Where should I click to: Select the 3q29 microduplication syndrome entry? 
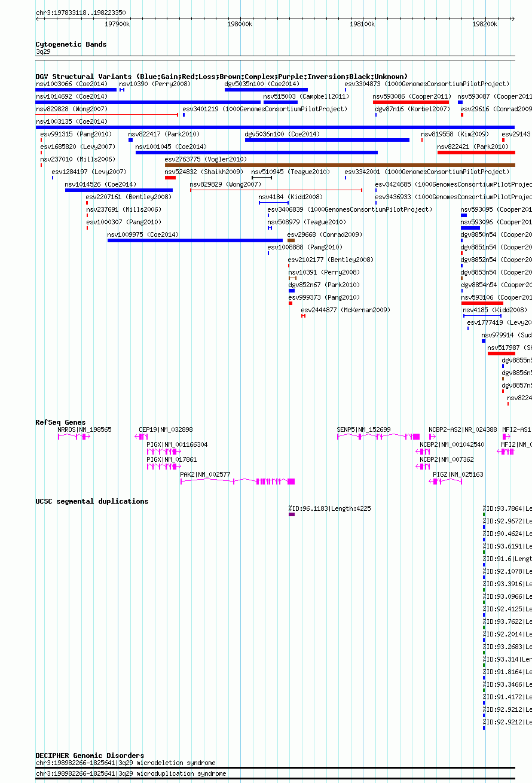131,773
